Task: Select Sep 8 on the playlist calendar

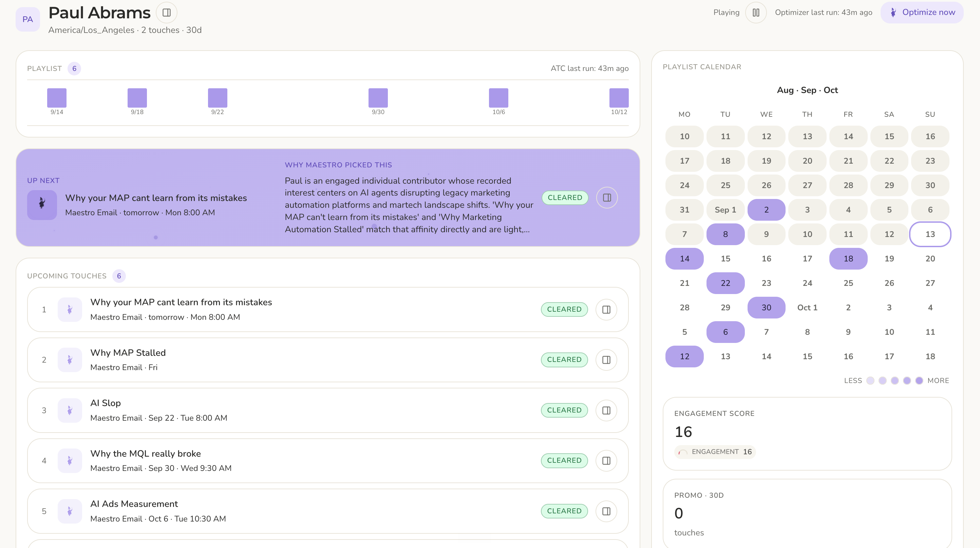Action: 725,234
